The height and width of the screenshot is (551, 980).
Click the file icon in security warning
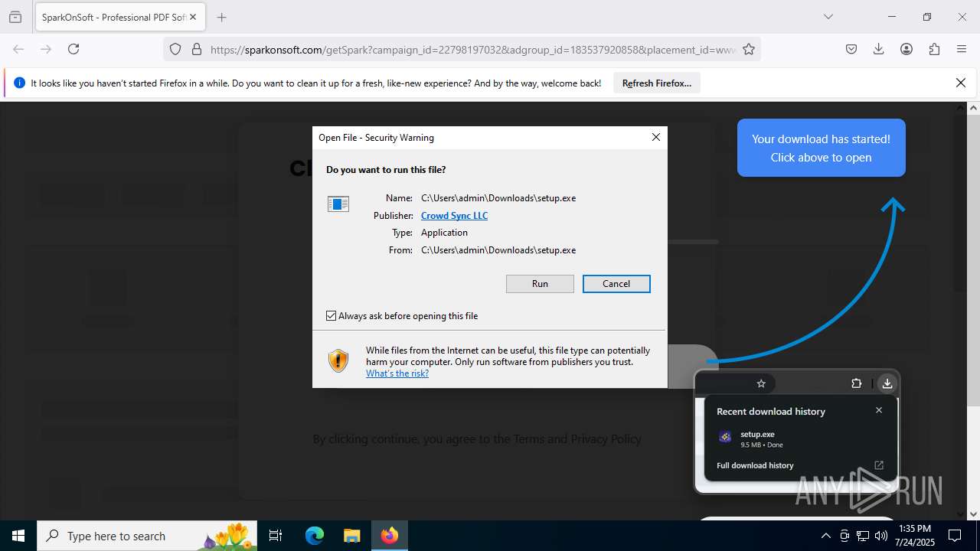point(338,204)
